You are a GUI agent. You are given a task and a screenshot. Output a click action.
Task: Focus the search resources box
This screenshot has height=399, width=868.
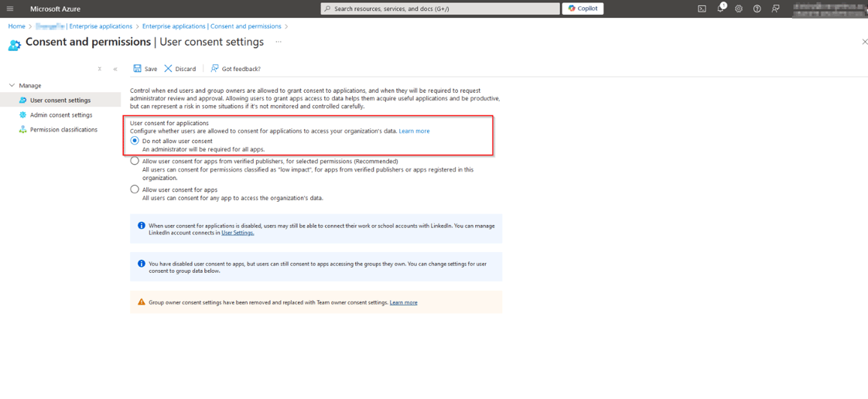[440, 9]
